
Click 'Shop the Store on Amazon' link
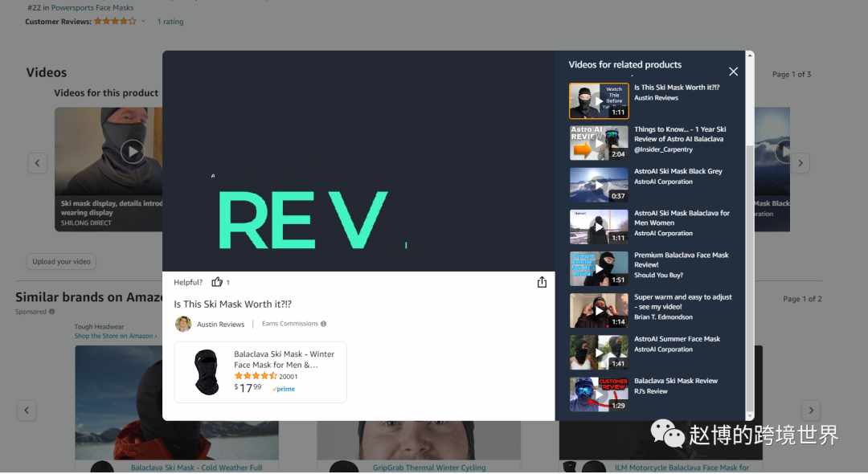click(x=116, y=337)
